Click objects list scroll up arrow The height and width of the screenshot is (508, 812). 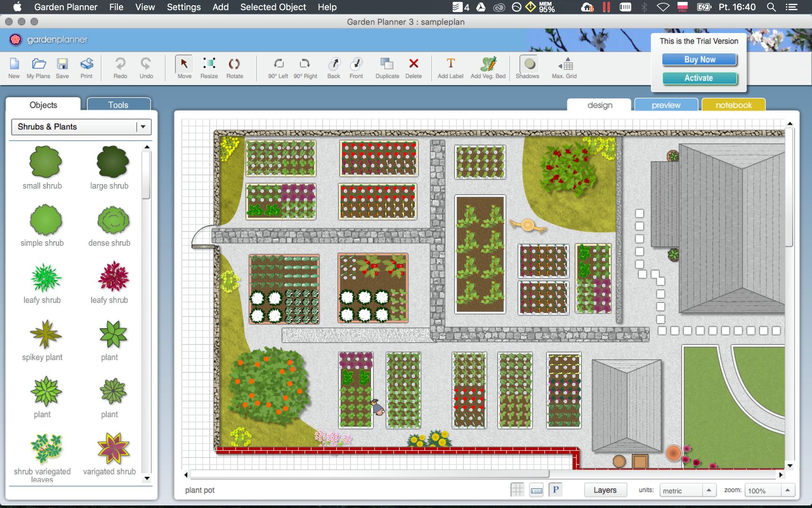pyautogui.click(x=147, y=147)
